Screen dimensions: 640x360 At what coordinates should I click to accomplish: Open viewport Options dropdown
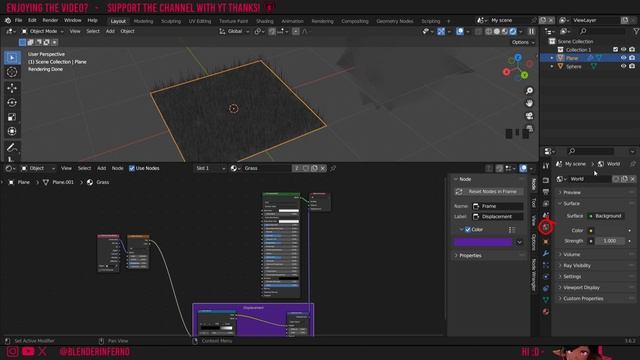click(x=523, y=42)
